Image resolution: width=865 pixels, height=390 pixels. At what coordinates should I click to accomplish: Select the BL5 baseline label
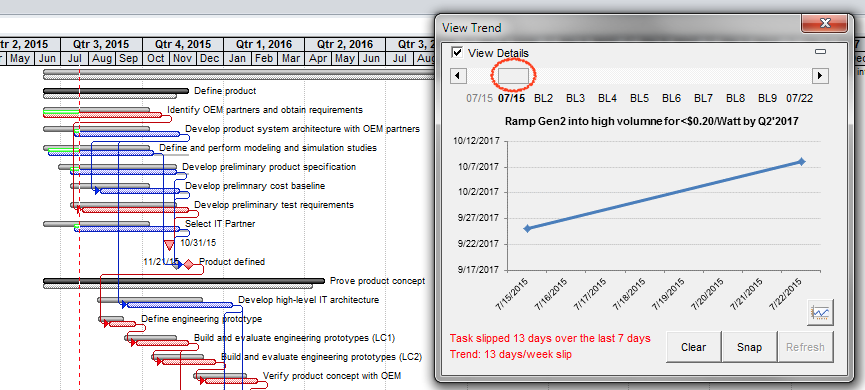(x=639, y=99)
